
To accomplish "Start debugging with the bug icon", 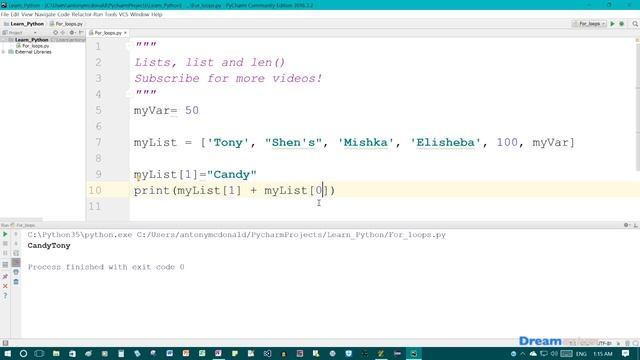I will click(x=622, y=24).
